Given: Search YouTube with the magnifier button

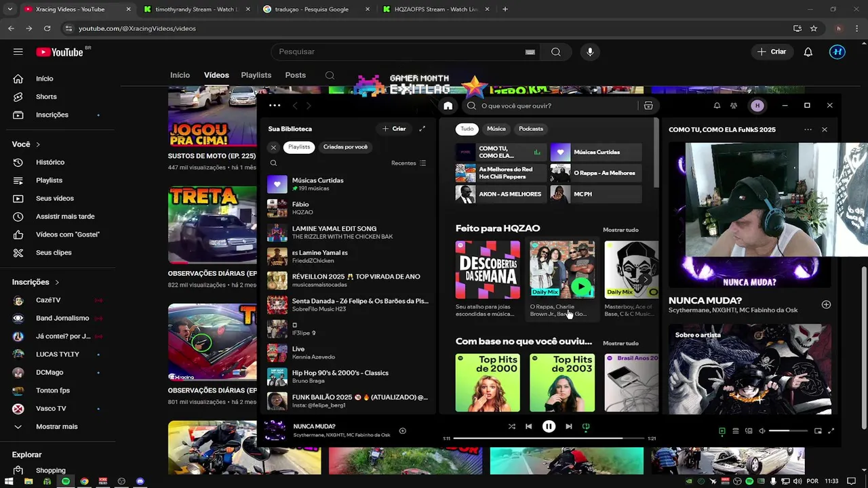Looking at the screenshot, I should click(x=555, y=52).
